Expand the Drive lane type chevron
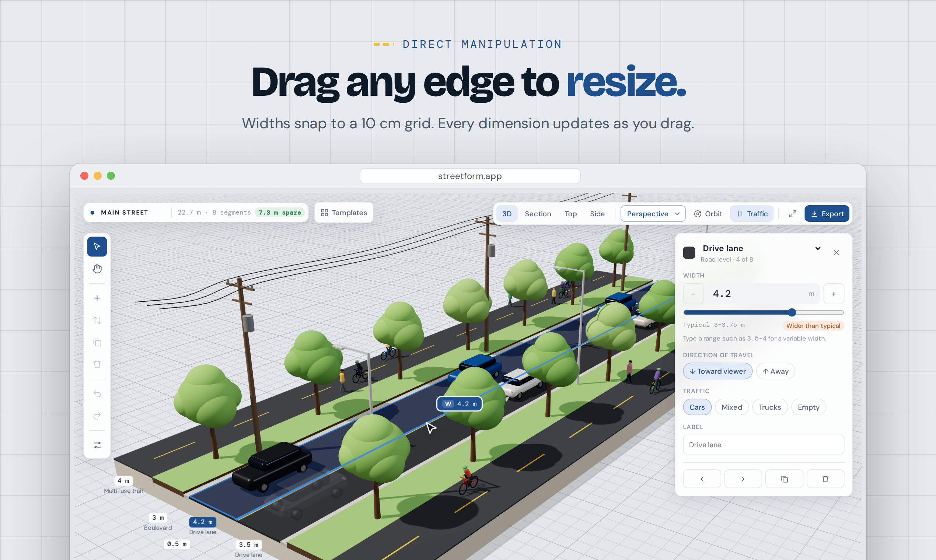 point(817,248)
